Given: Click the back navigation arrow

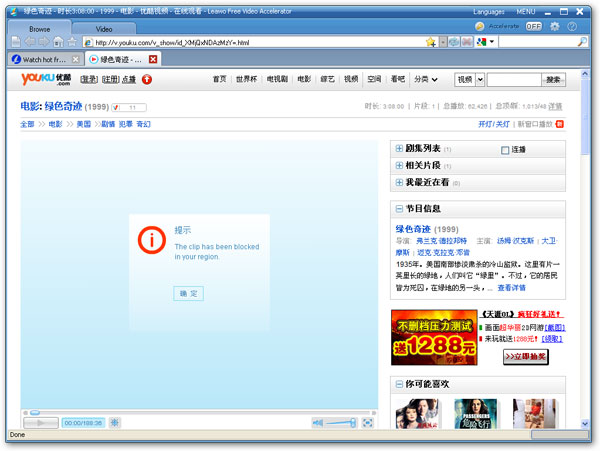Looking at the screenshot, I should coord(30,42).
